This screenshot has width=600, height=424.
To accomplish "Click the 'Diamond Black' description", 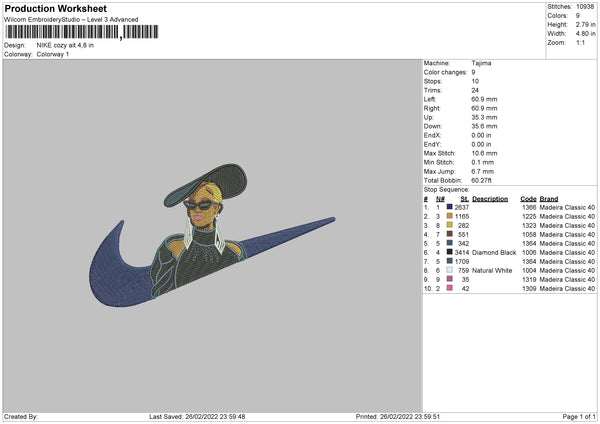I will point(494,253).
